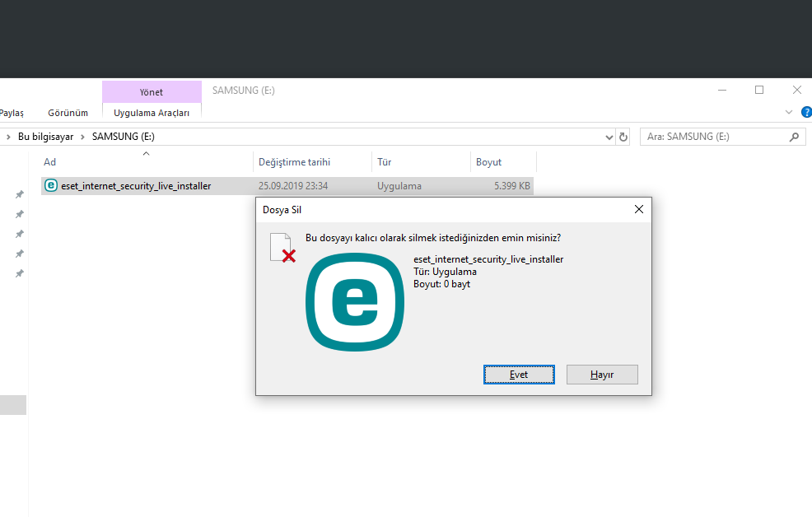Select eset_internet_security_live_installer file row
Image resolution: width=812 pixels, height=517 pixels.
287,186
